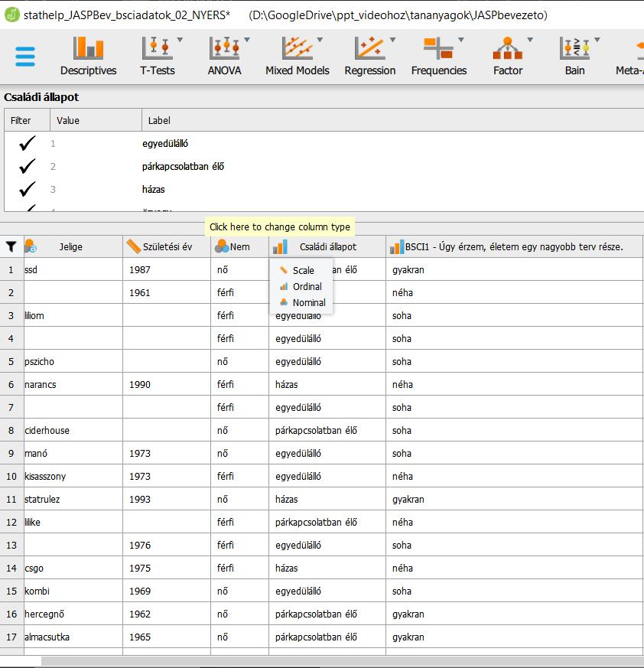Click the Nem nominal type icon
644x668 pixels.
tap(222, 246)
